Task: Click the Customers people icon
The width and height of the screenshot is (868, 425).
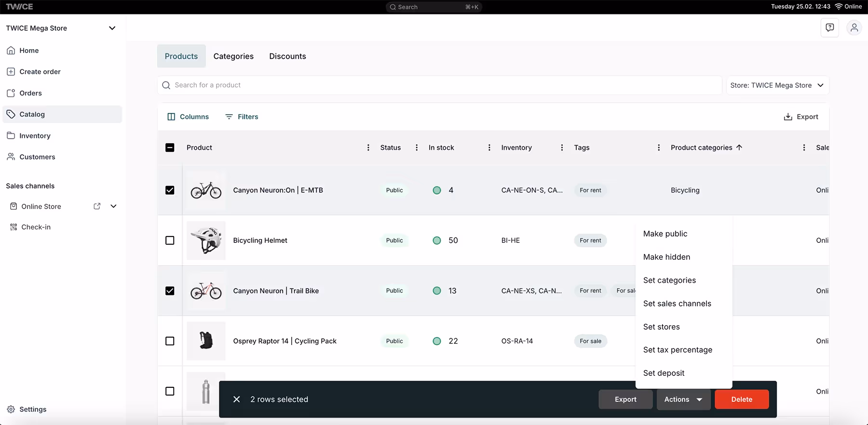Action: click(11, 157)
